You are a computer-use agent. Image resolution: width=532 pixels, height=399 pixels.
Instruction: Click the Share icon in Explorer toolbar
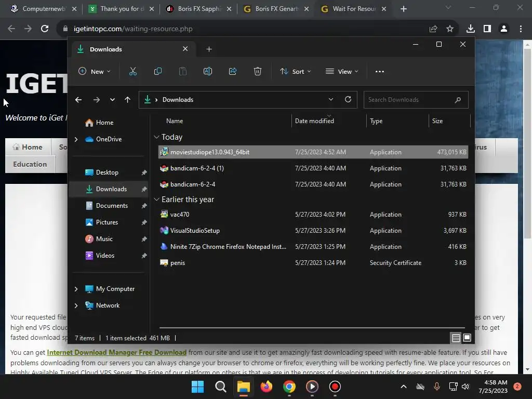pyautogui.click(x=233, y=71)
